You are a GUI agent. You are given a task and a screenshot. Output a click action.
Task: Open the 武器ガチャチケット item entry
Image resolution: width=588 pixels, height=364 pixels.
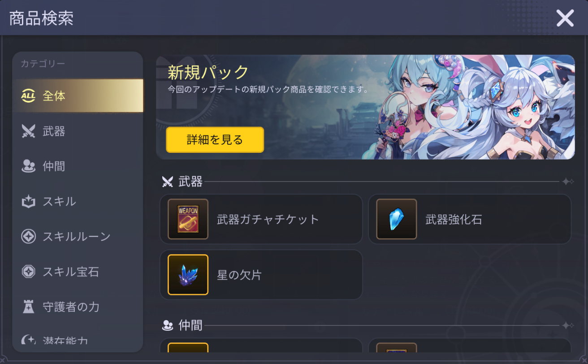261,219
